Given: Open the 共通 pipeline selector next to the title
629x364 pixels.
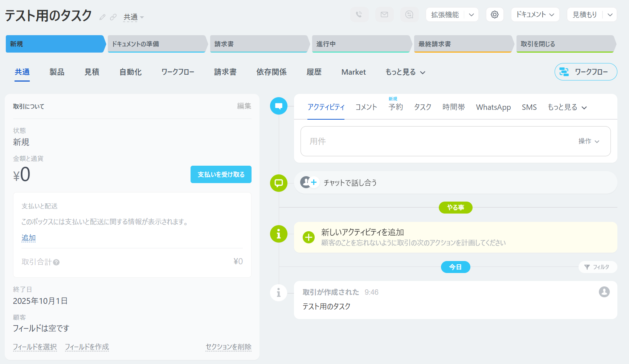Looking at the screenshot, I should point(133,17).
